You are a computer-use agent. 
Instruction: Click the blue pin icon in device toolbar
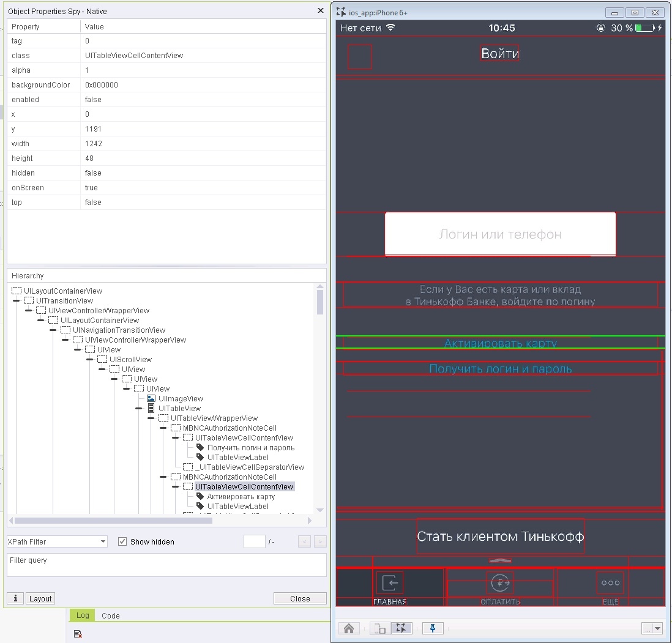pos(433,628)
